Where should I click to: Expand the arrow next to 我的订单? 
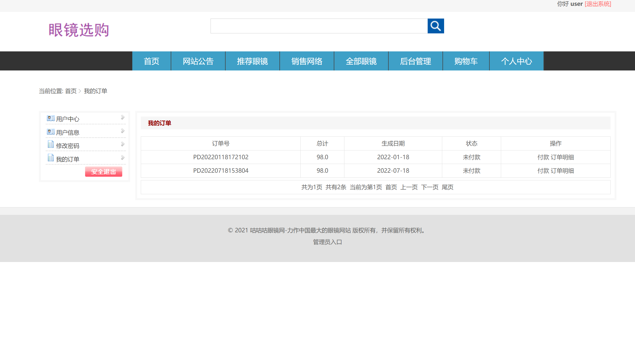coord(122,157)
